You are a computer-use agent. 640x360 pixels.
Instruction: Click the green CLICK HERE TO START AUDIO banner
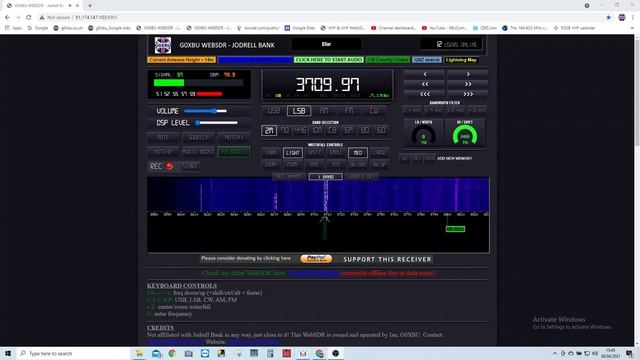[x=329, y=60]
